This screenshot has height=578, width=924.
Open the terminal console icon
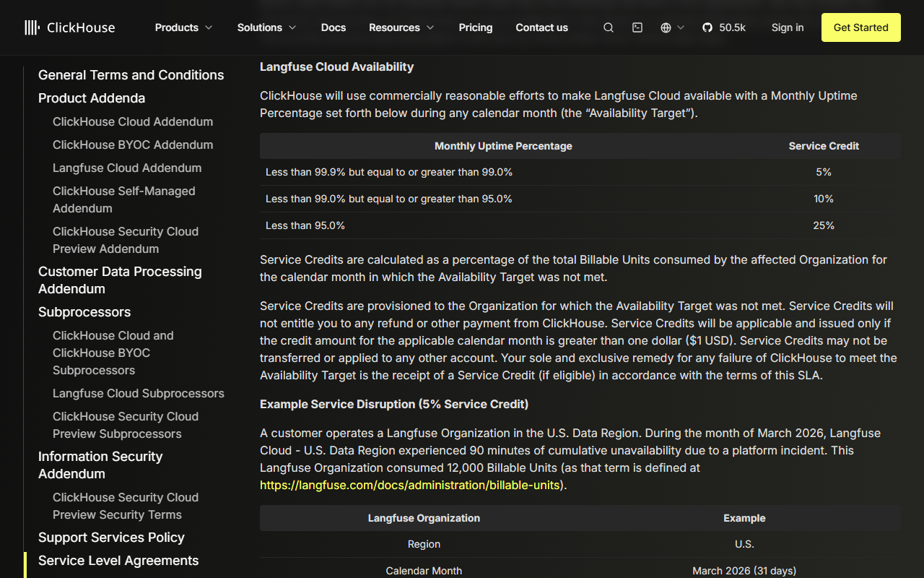(637, 27)
